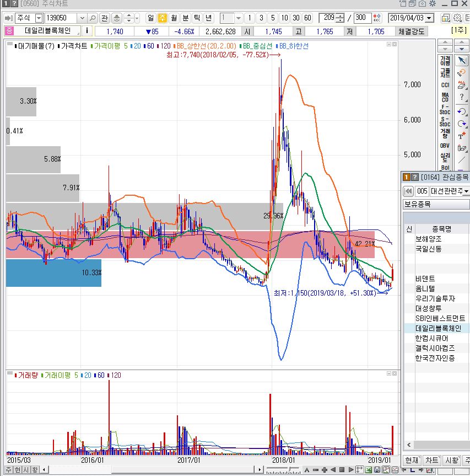
Task: Click the rotate-left undo arrow icon
Action: point(462,111)
